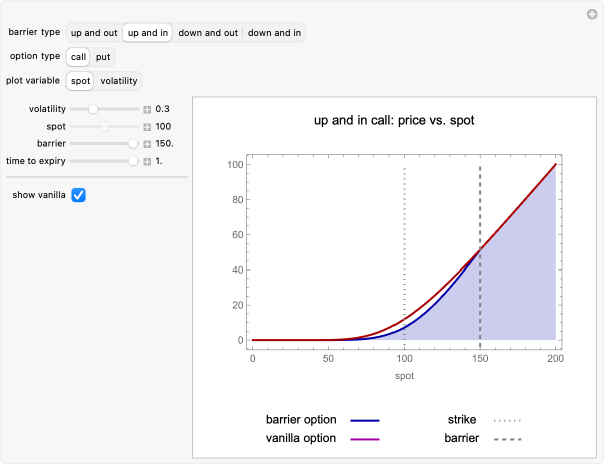The image size is (604, 465).
Task: Select the "up and in" barrier type
Action: coord(148,33)
